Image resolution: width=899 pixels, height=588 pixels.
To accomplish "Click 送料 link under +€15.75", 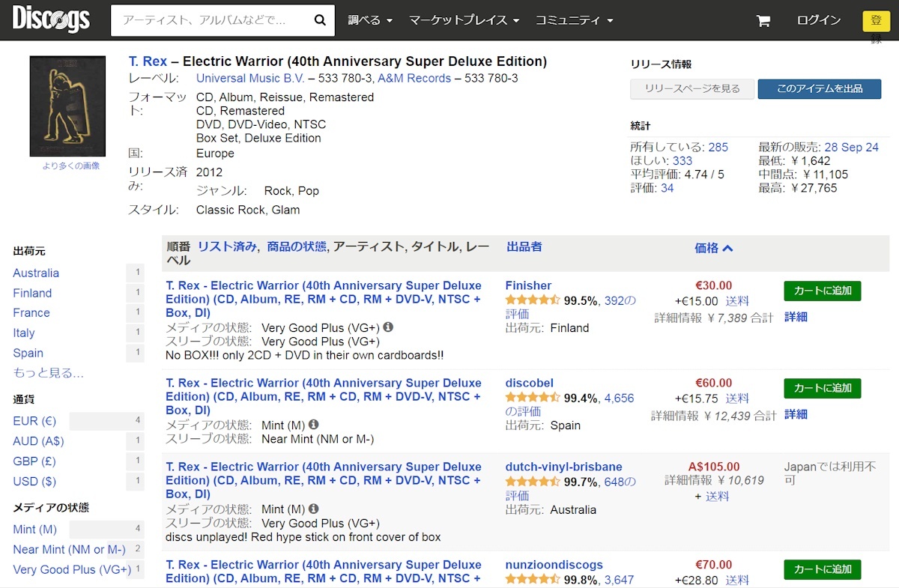I will [737, 398].
